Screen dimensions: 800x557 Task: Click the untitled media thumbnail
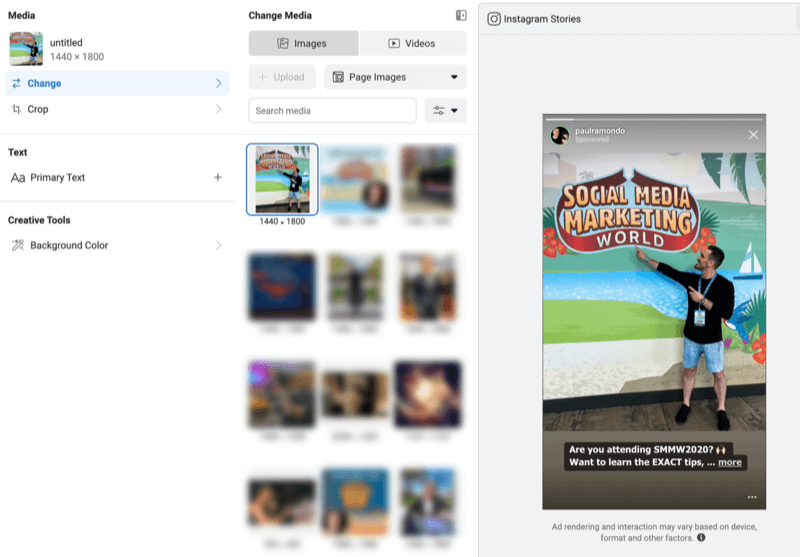click(26, 49)
